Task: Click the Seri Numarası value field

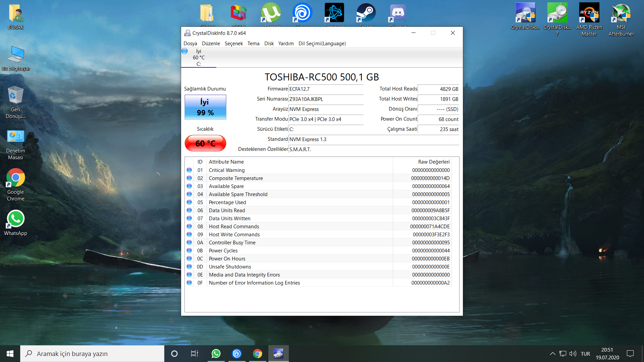Action: click(x=326, y=99)
